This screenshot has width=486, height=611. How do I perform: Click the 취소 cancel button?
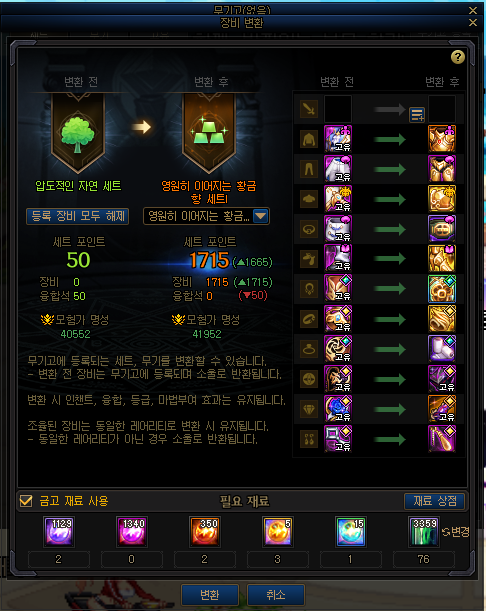click(x=276, y=595)
